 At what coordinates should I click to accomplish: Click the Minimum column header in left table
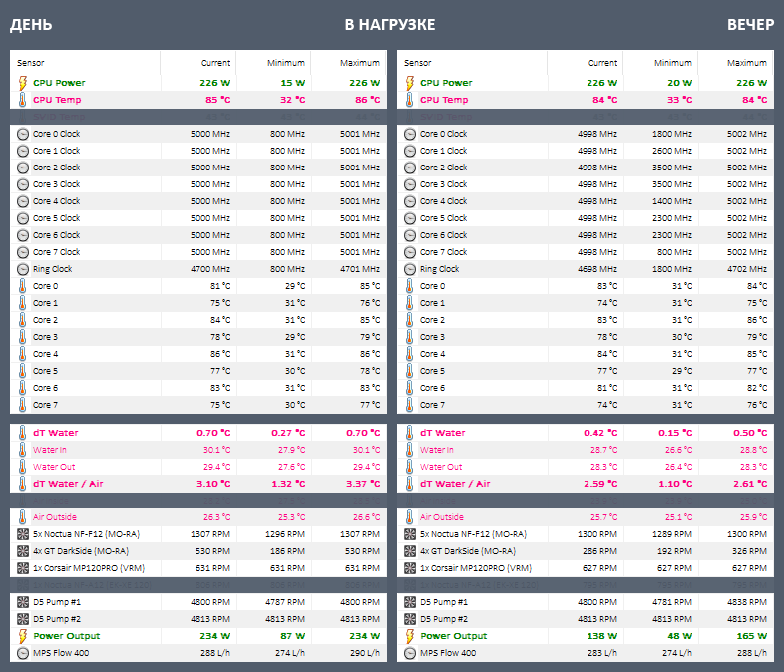click(286, 63)
